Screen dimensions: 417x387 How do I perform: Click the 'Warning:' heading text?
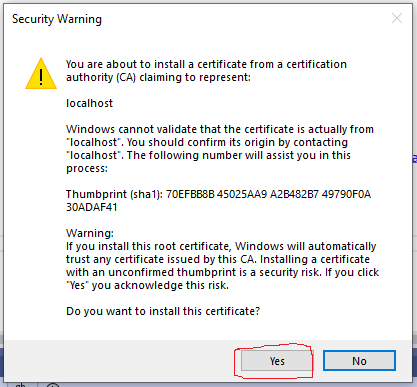point(90,233)
